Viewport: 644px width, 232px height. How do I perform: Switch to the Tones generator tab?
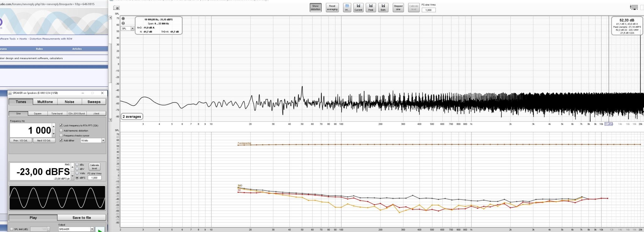click(21, 102)
